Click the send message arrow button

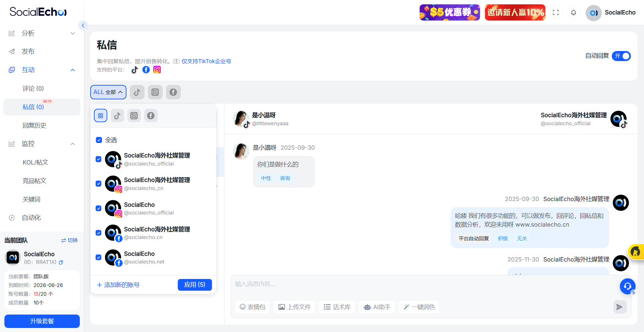[x=620, y=307]
